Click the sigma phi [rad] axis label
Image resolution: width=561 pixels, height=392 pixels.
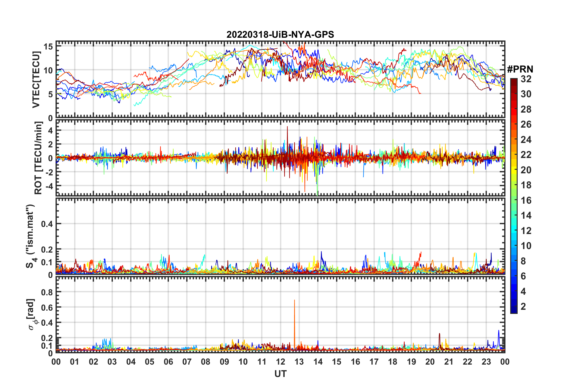pyautogui.click(x=32, y=314)
